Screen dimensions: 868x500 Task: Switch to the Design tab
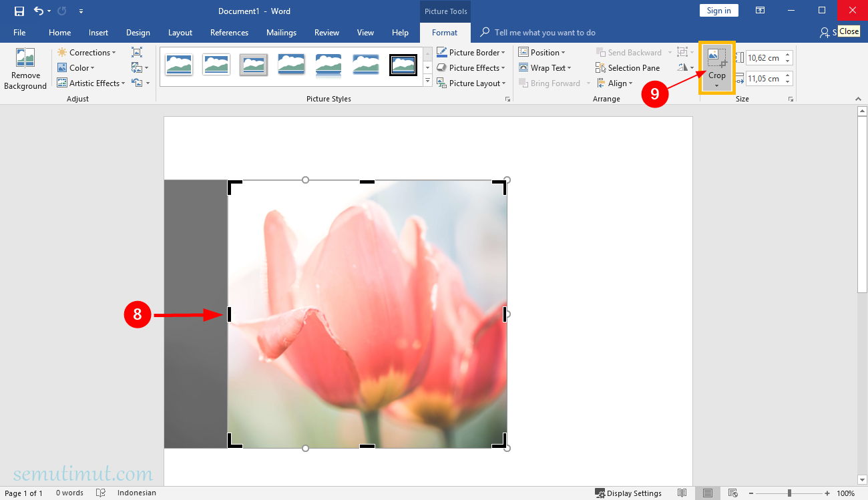(x=138, y=32)
